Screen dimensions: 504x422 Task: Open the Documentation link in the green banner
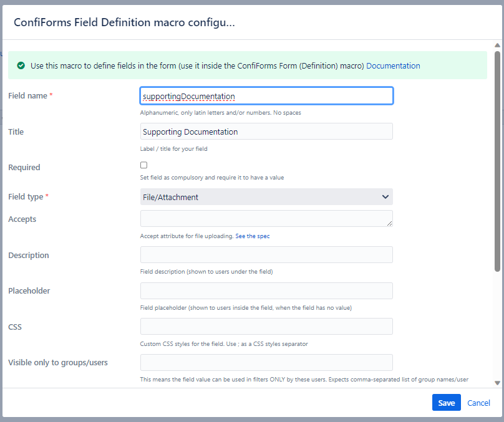(x=393, y=66)
